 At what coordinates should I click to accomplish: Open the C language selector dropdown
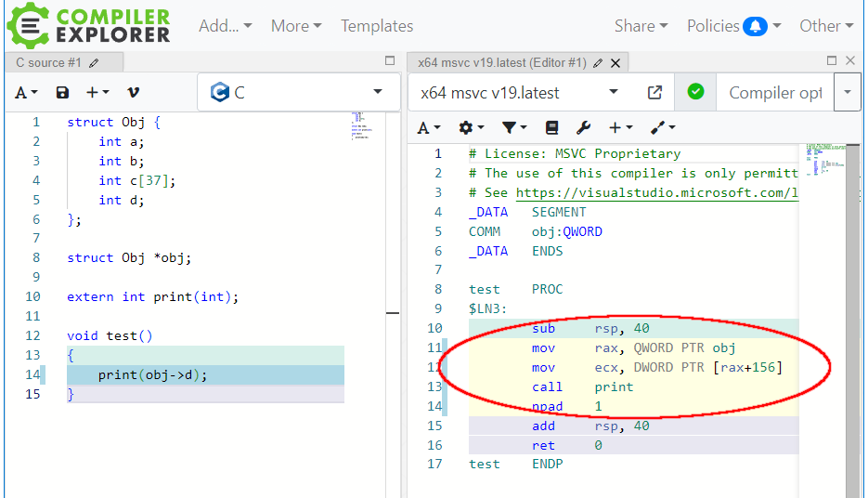tap(298, 92)
